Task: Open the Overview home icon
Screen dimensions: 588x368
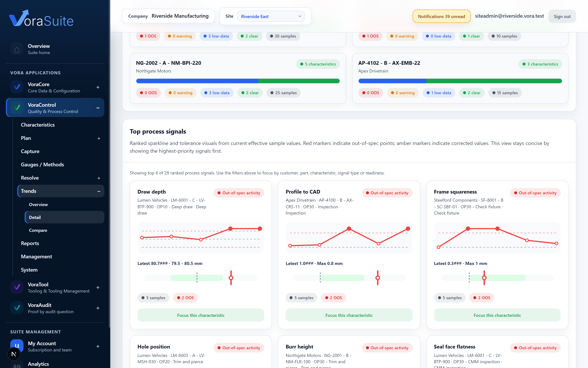Action: (x=17, y=49)
